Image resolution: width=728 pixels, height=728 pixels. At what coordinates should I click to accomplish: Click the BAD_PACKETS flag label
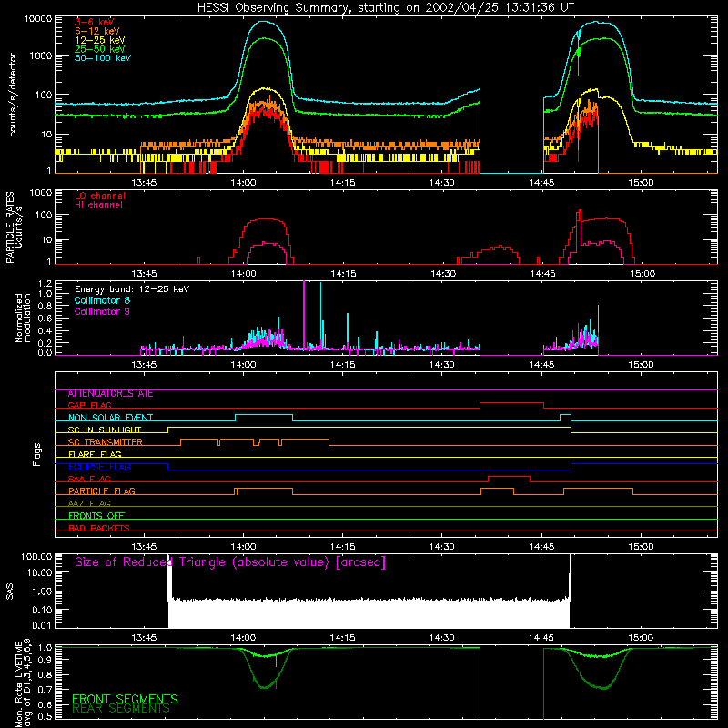tap(98, 528)
